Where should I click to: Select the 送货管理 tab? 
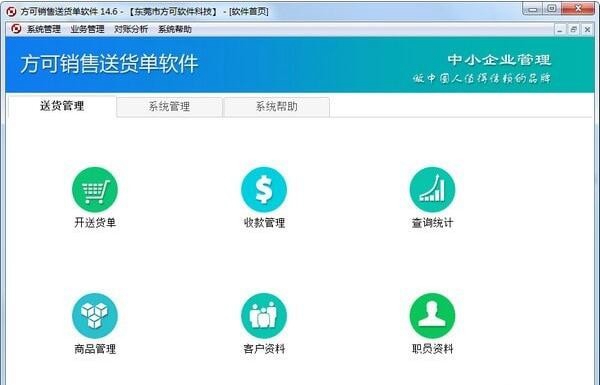point(62,106)
